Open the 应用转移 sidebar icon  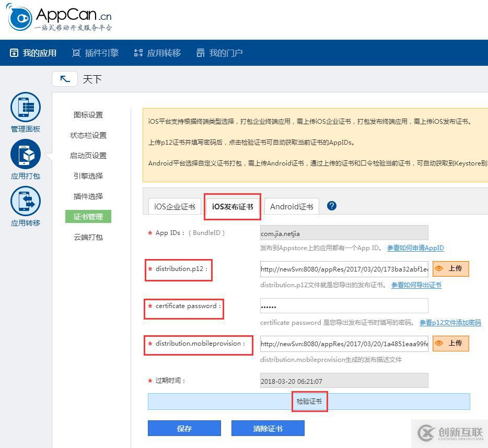tap(26, 201)
